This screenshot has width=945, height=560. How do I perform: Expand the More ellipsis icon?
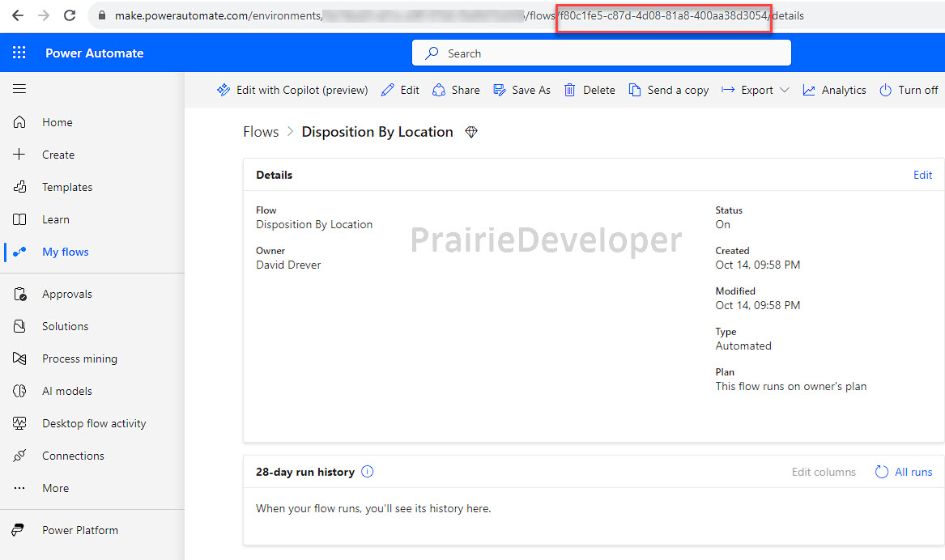[19, 488]
